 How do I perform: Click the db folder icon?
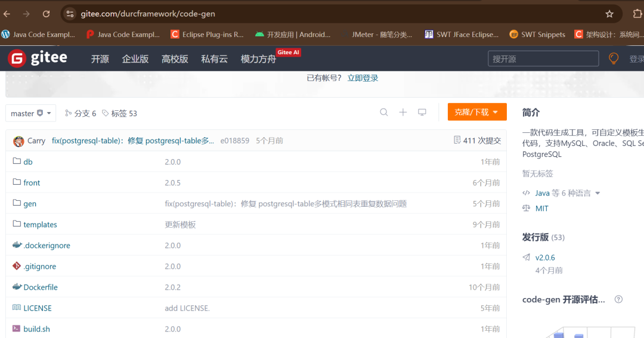pyautogui.click(x=17, y=161)
